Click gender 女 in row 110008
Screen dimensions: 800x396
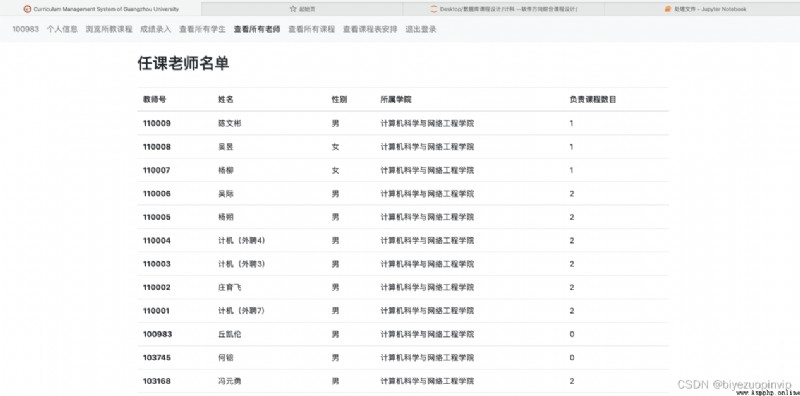click(335, 146)
